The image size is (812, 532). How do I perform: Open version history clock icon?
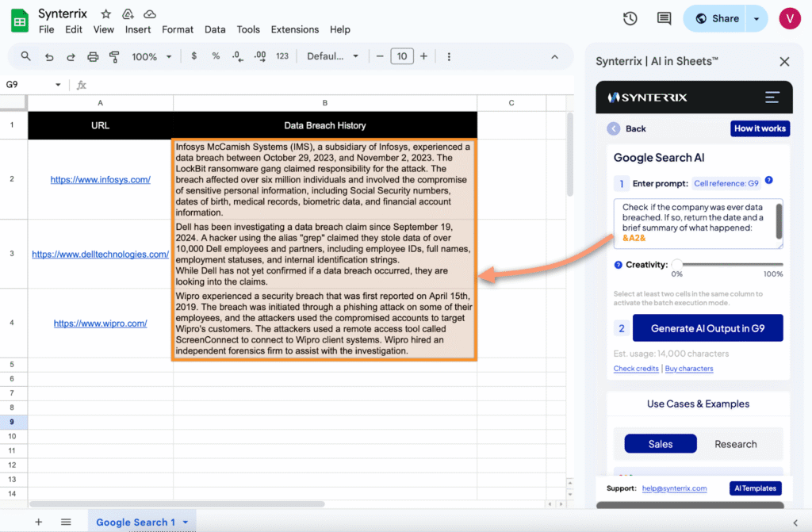630,19
